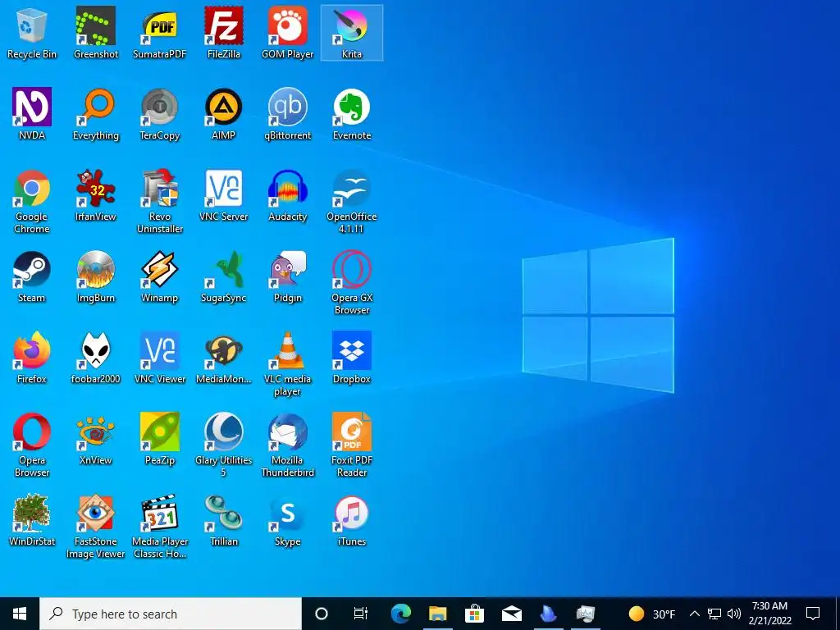Select the FileZilla shortcut icon

223,33
